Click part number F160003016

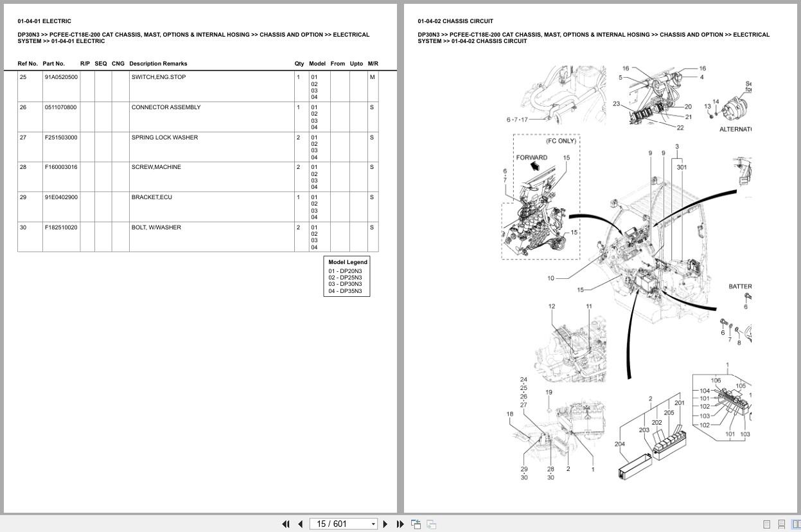tap(61, 167)
